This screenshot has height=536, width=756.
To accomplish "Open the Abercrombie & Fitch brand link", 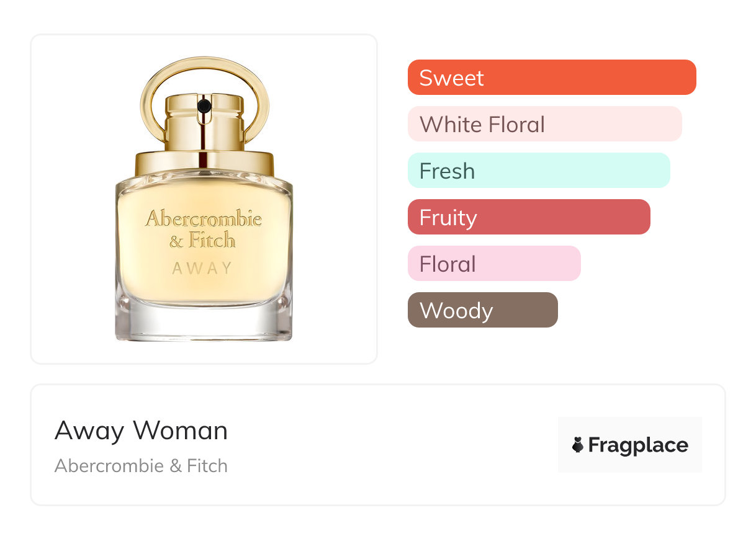I will point(141,466).
